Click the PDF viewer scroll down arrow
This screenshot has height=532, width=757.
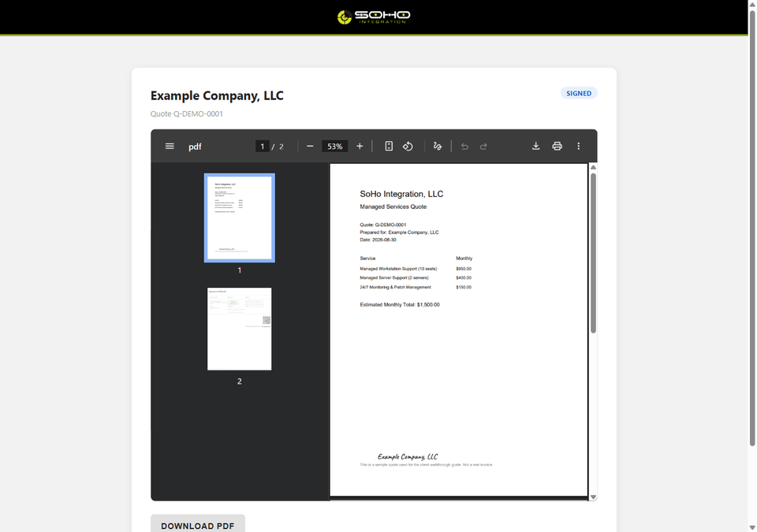coord(593,497)
